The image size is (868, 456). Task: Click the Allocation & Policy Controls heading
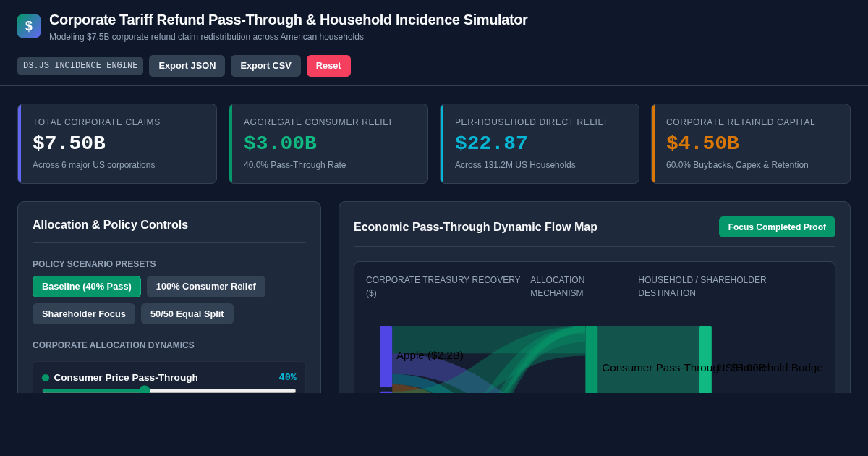click(x=110, y=225)
